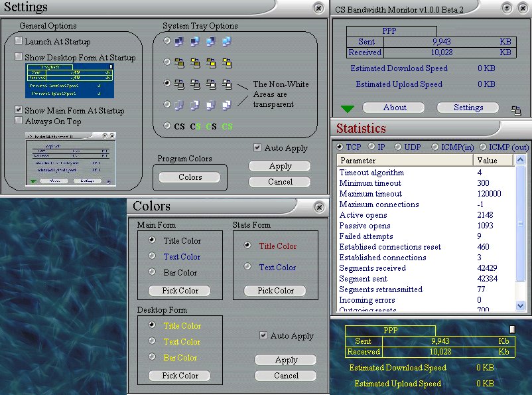Enable Launch At Startup checkbox
The width and height of the screenshot is (532, 395).
(x=19, y=41)
